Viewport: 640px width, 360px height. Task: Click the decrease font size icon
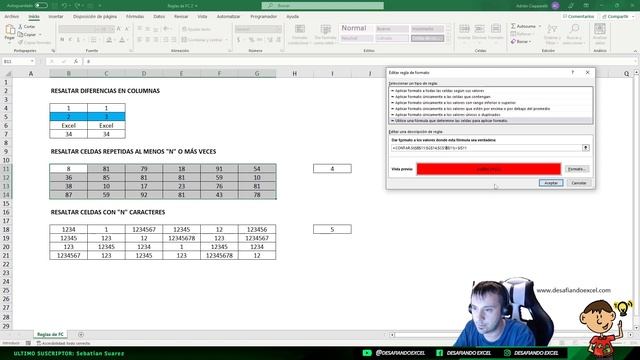[x=127, y=29]
